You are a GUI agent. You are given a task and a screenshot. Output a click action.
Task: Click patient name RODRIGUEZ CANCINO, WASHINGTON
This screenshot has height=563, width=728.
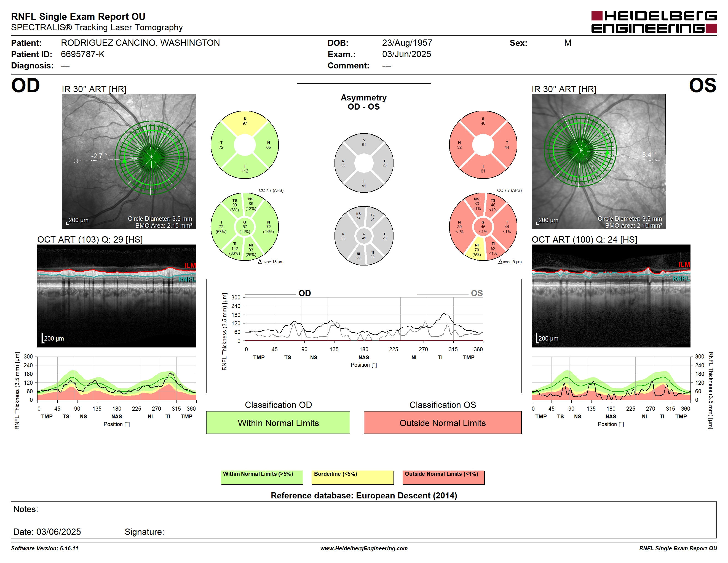[x=140, y=43]
